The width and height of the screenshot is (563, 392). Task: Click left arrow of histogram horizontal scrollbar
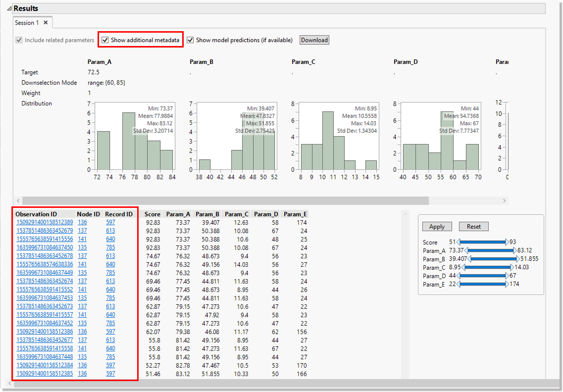[18, 201]
